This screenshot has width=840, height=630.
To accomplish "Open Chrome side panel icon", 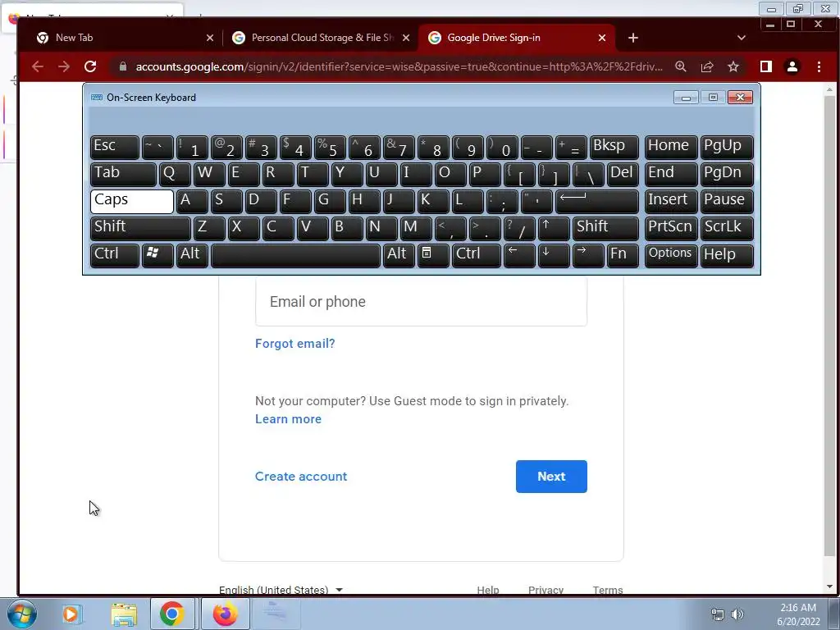I will [766, 66].
